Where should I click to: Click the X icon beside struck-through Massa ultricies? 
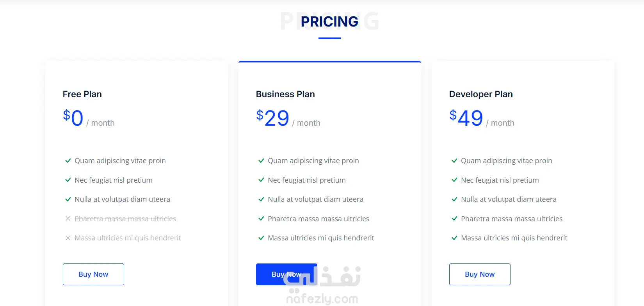[x=68, y=238]
